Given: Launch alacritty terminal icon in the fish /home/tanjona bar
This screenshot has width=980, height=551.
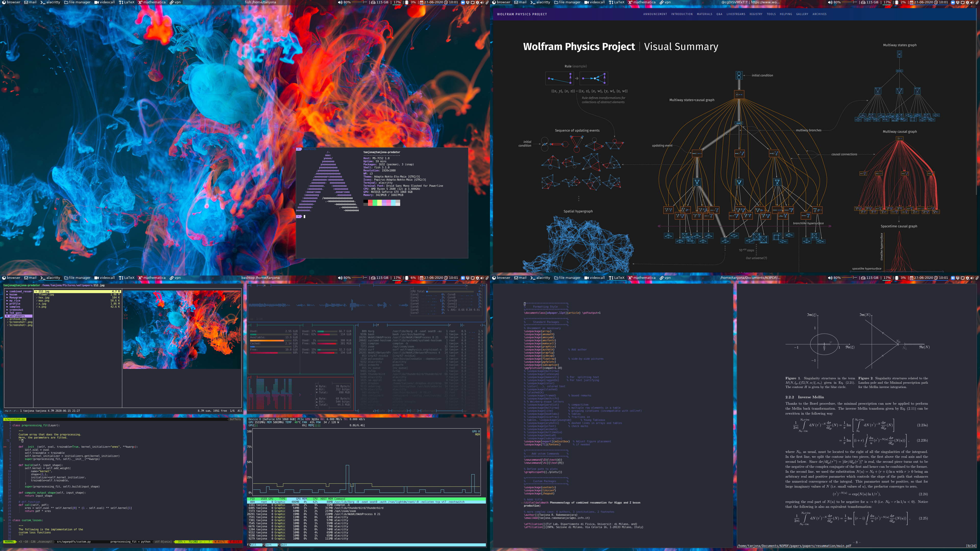Looking at the screenshot, I should click(x=43, y=2).
